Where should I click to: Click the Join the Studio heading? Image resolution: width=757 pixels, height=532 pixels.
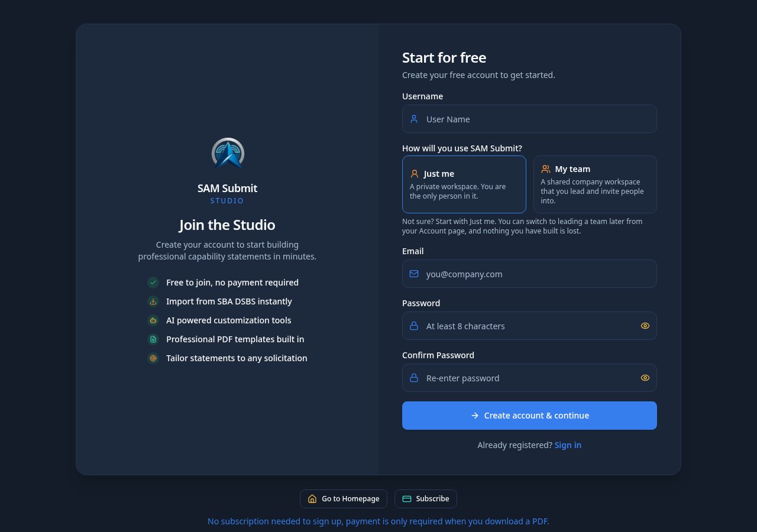click(227, 225)
